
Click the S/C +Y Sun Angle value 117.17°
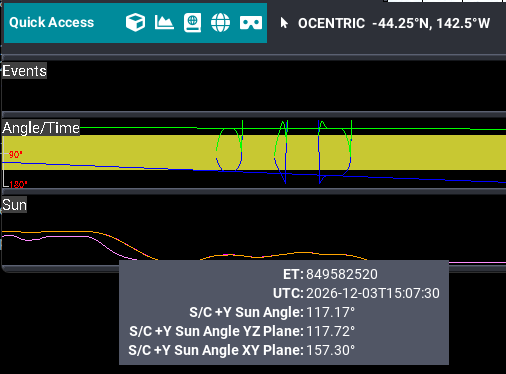click(x=330, y=312)
